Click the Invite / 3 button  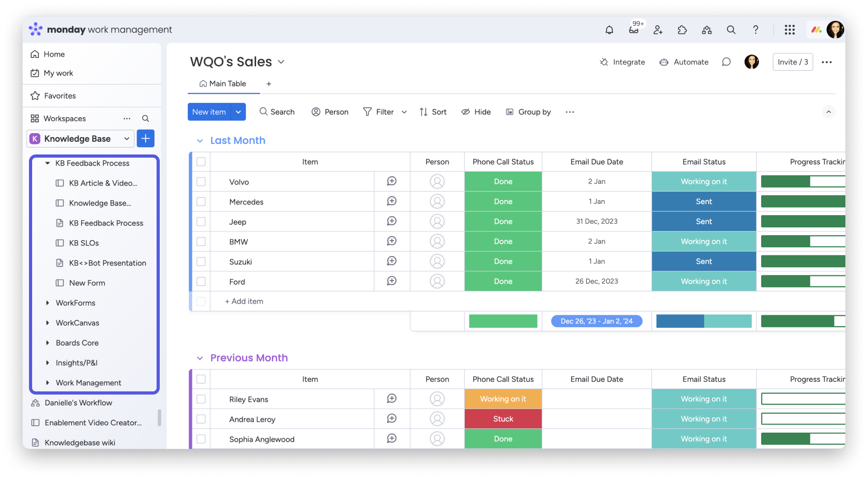(x=793, y=62)
